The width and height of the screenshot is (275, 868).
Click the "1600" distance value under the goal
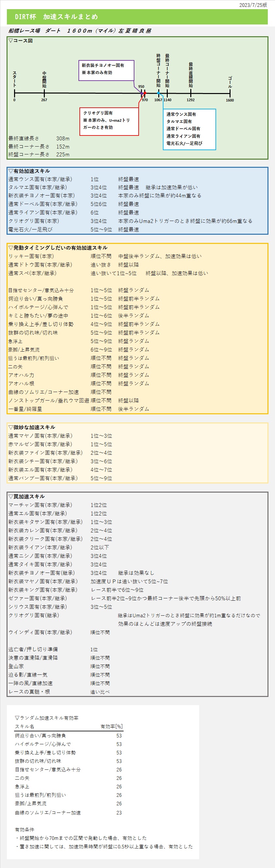230,101
